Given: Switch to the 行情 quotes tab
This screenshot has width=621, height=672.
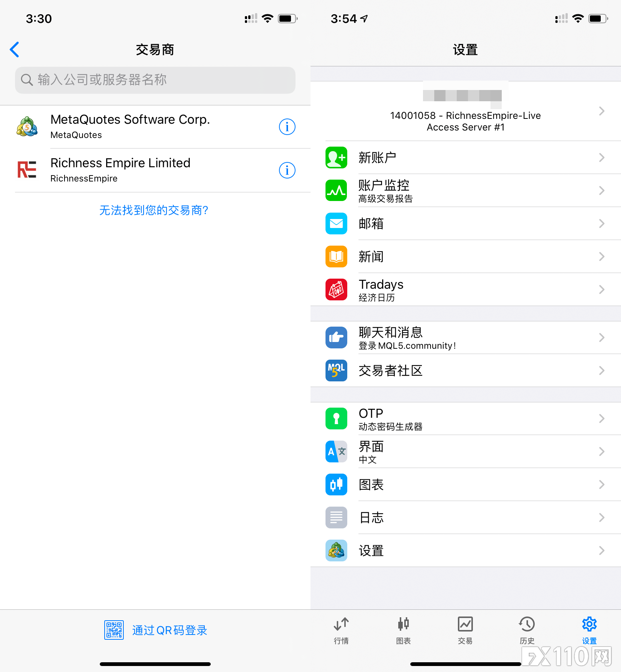Looking at the screenshot, I should point(341,630).
